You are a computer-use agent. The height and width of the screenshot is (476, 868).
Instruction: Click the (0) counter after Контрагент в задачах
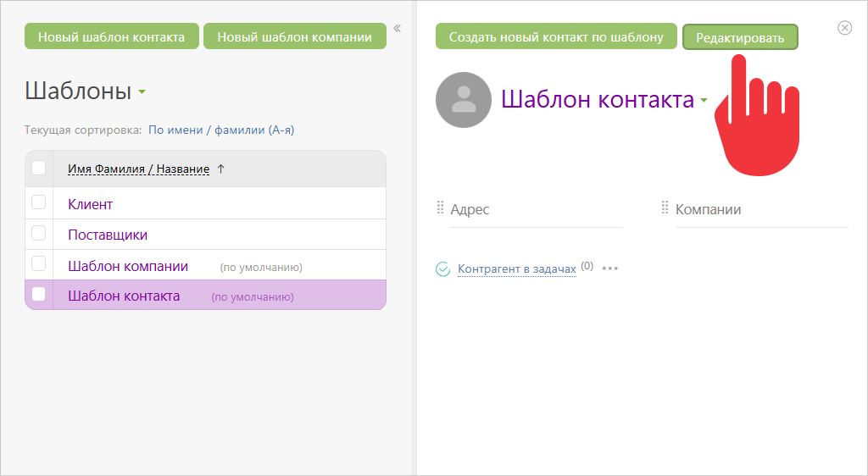[x=587, y=266]
